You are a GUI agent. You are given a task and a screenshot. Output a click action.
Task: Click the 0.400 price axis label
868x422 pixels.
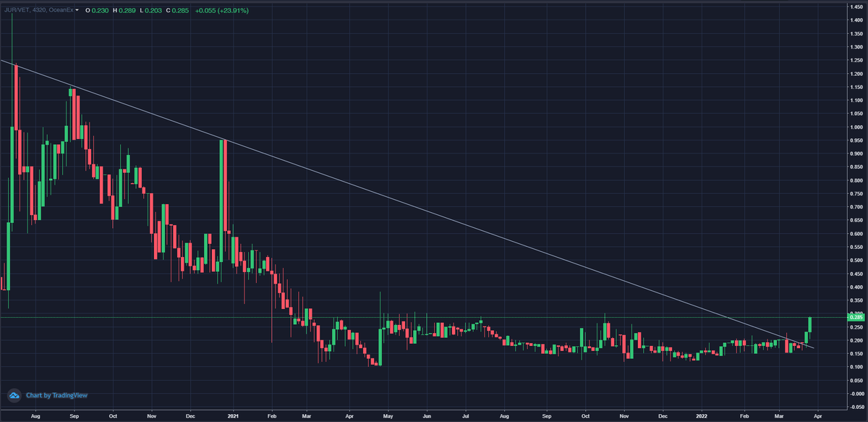point(857,287)
